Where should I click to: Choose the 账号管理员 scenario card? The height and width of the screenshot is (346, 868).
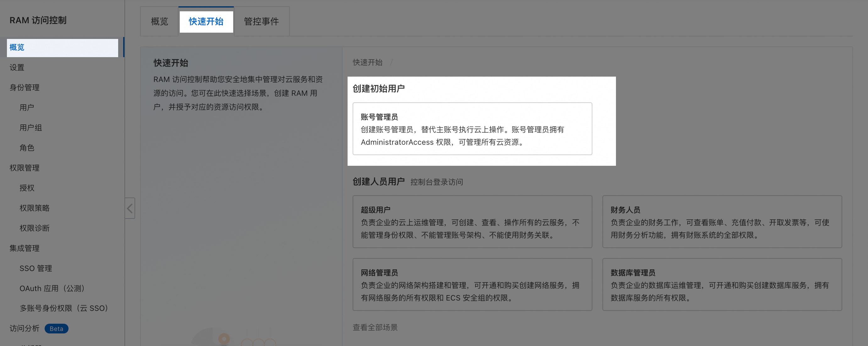click(472, 128)
